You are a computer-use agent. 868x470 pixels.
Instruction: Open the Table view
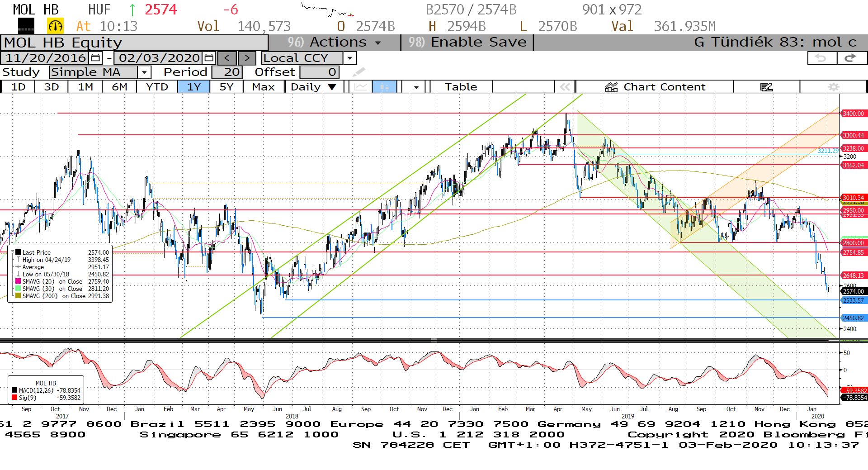[461, 87]
